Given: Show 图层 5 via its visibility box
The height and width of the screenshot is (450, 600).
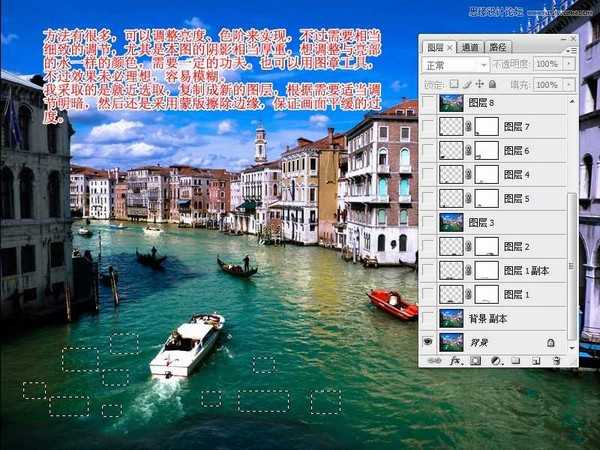Looking at the screenshot, I should tap(428, 199).
